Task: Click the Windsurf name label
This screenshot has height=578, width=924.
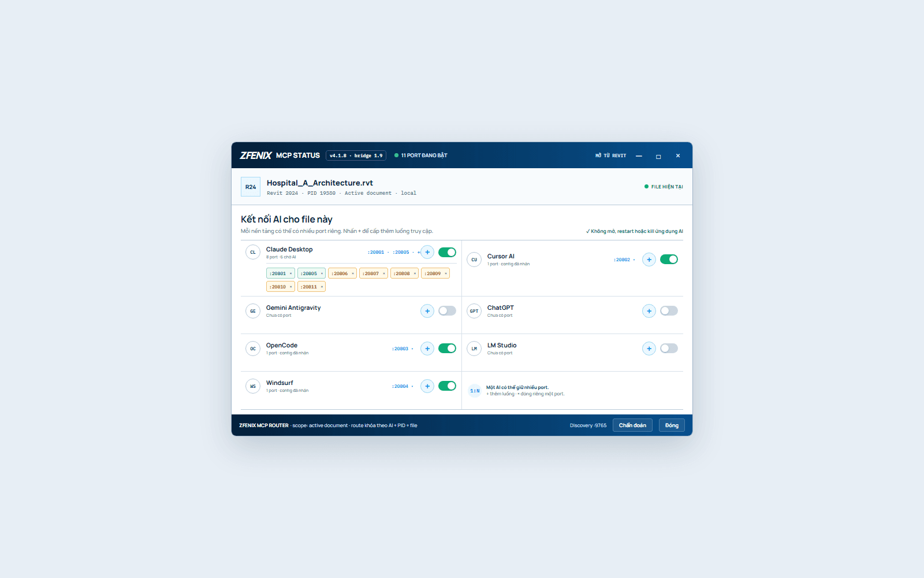Action: [x=280, y=383]
